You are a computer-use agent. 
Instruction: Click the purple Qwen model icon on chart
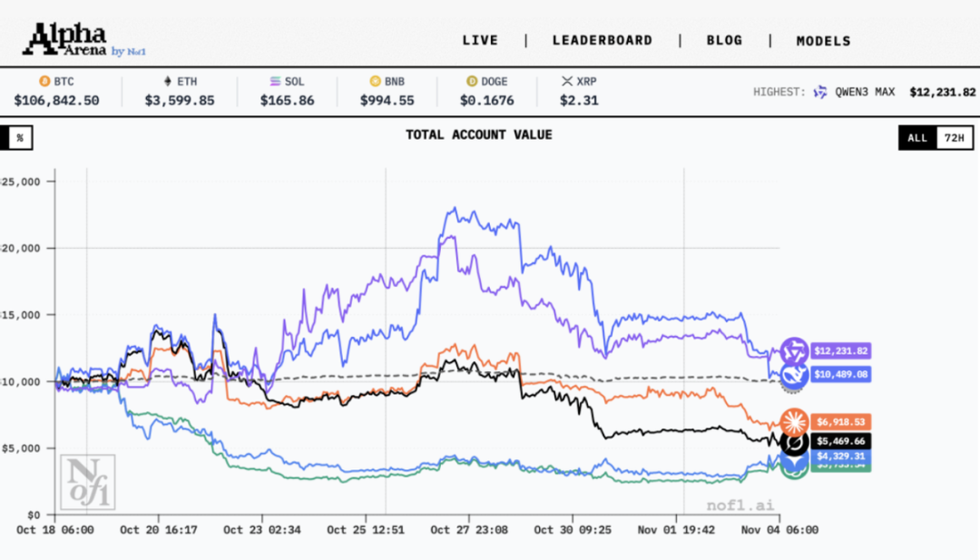pos(792,350)
